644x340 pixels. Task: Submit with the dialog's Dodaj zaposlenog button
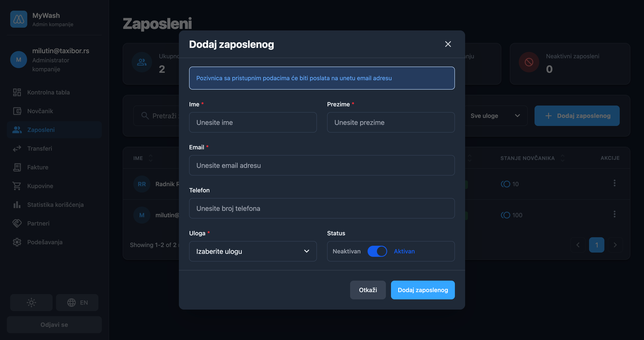coord(423,290)
